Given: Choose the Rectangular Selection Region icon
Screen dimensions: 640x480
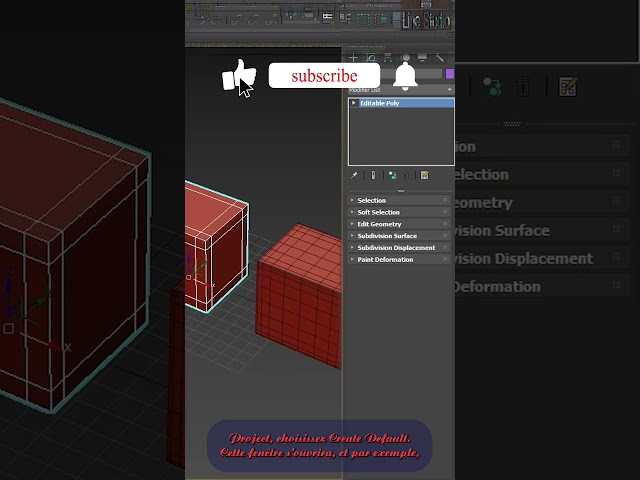Looking at the screenshot, I should [x=363, y=19].
